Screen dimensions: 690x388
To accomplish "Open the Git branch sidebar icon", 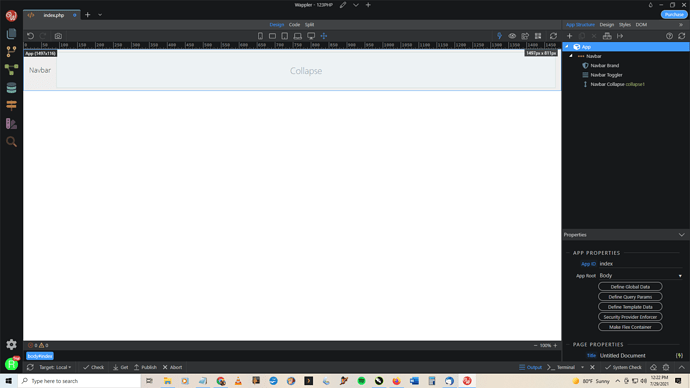I will [x=11, y=51].
